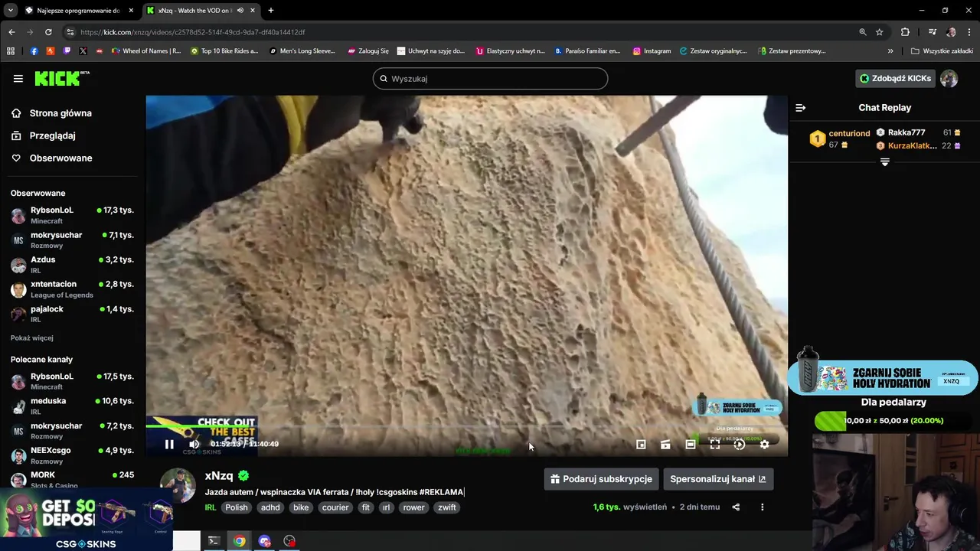This screenshot has width=980, height=551.
Task: Open Wheel of Names bookmark
Action: (146, 51)
